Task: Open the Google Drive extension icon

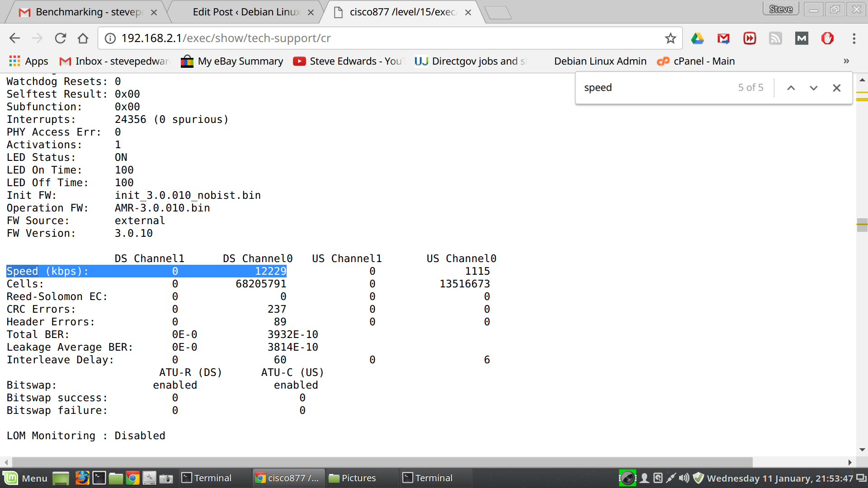Action: click(x=697, y=38)
